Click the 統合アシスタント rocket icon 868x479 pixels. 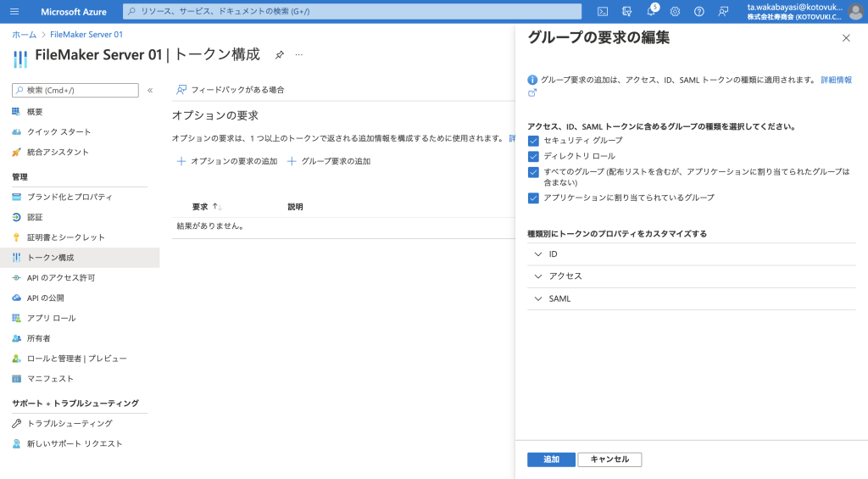click(x=16, y=152)
